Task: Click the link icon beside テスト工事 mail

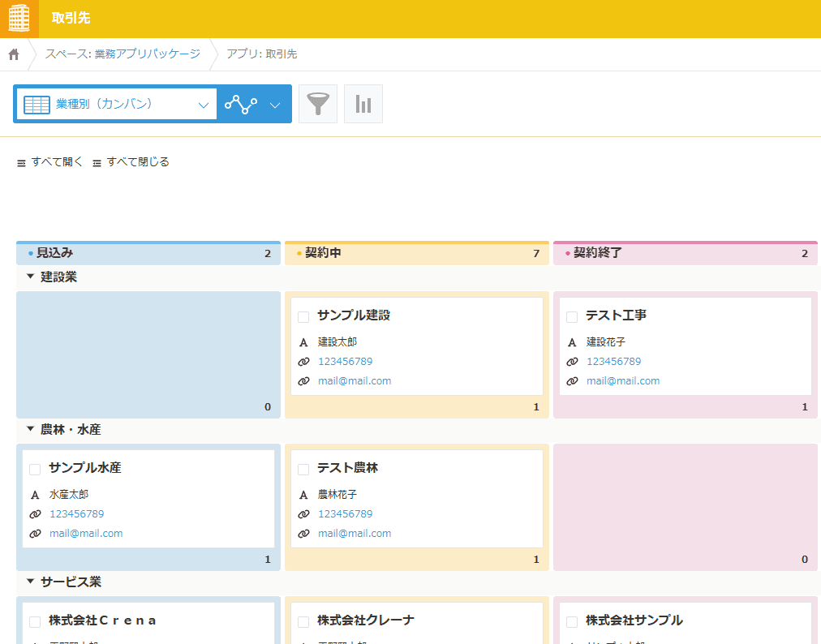Action: pos(572,381)
